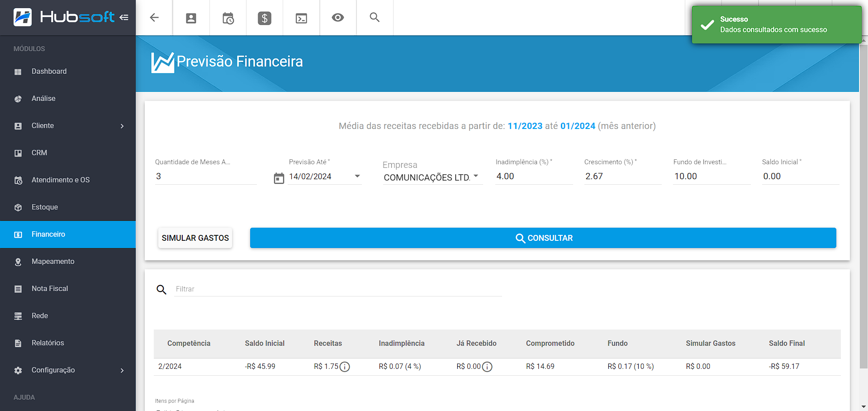Sort by Comprometido column header
This screenshot has height=411, width=868.
[550, 344]
